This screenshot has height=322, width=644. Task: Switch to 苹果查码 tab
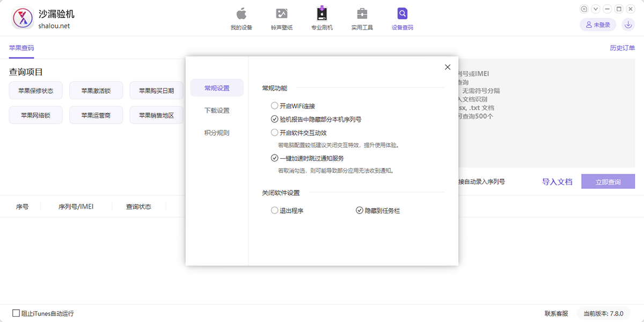pos(21,48)
